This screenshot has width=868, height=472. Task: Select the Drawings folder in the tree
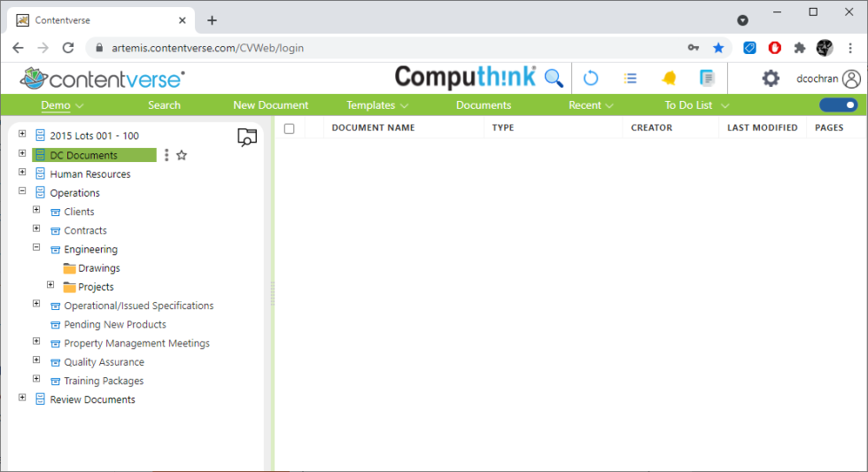98,268
